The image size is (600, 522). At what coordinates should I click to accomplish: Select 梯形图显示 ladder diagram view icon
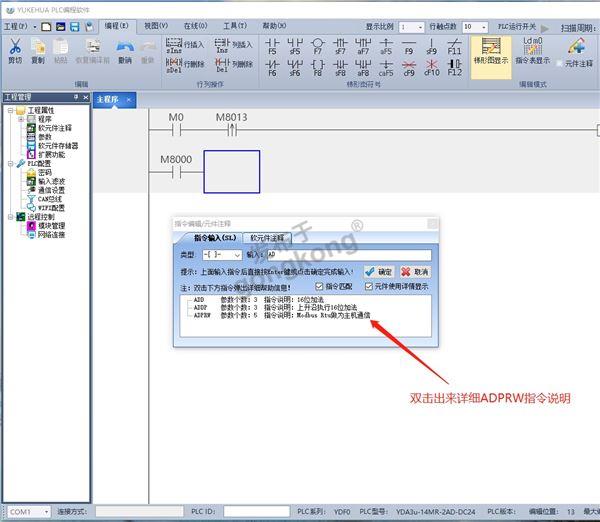(490, 50)
